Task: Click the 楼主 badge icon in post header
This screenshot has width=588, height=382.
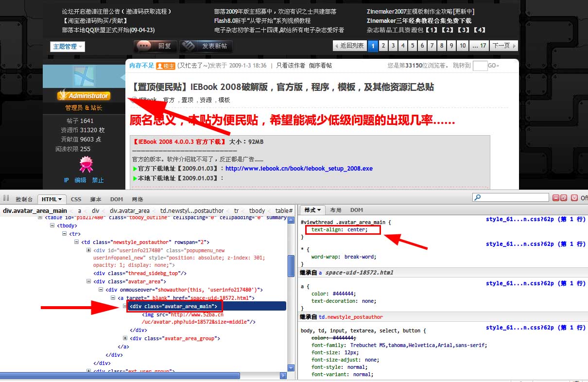Action: coord(165,66)
